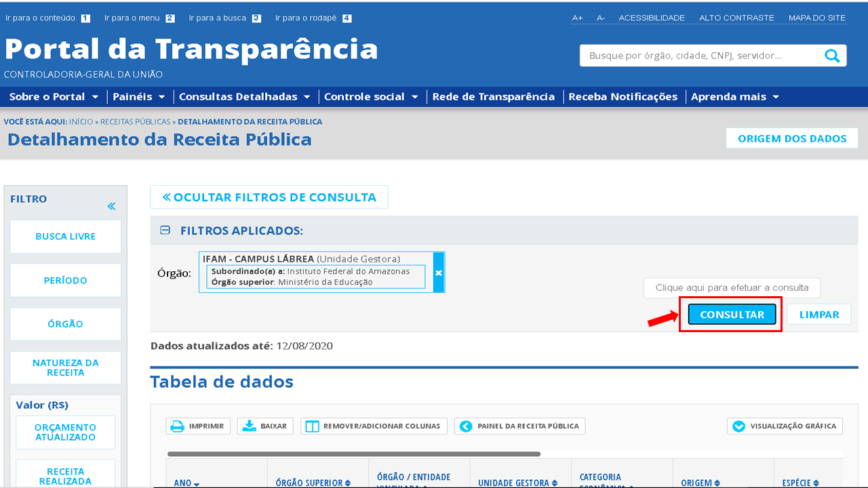Hide query filters via Ocultar Filtros de Consulta
This screenshot has width=868, height=488.
tap(269, 197)
